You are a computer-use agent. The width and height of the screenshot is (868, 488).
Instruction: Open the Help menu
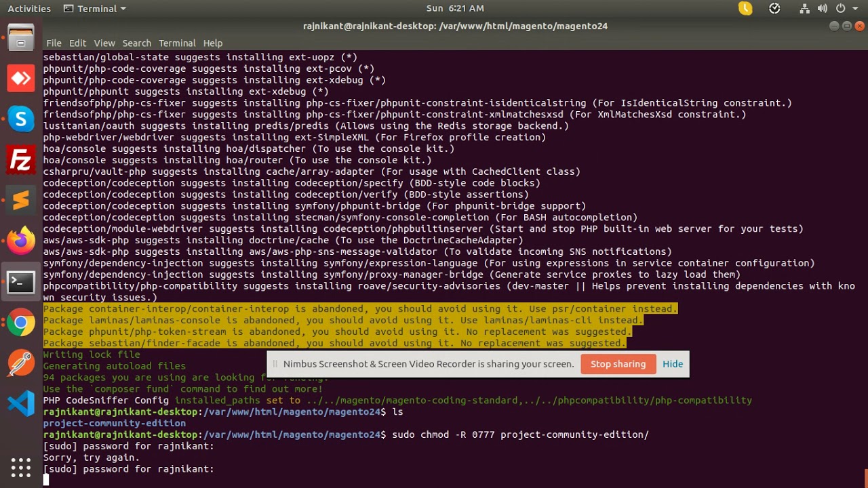click(213, 43)
